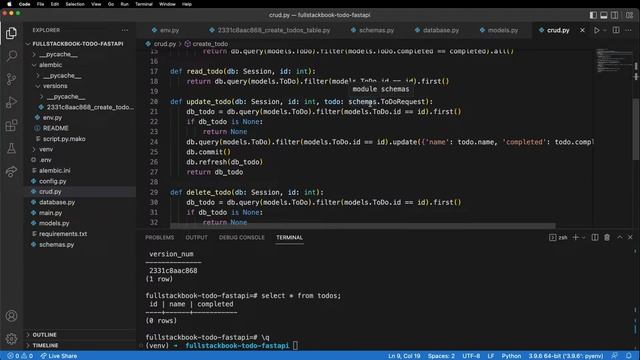Open requirements.txt in the explorer
This screenshot has width=640, height=360.
pos(63,234)
